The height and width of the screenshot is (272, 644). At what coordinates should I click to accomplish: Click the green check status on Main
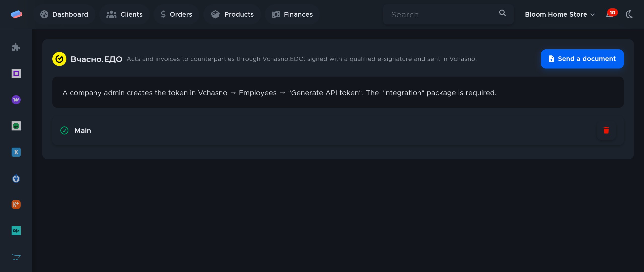[64, 130]
